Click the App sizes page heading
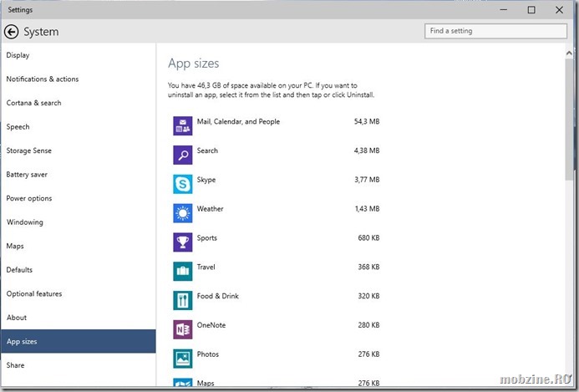This screenshot has width=579, height=392. [194, 64]
